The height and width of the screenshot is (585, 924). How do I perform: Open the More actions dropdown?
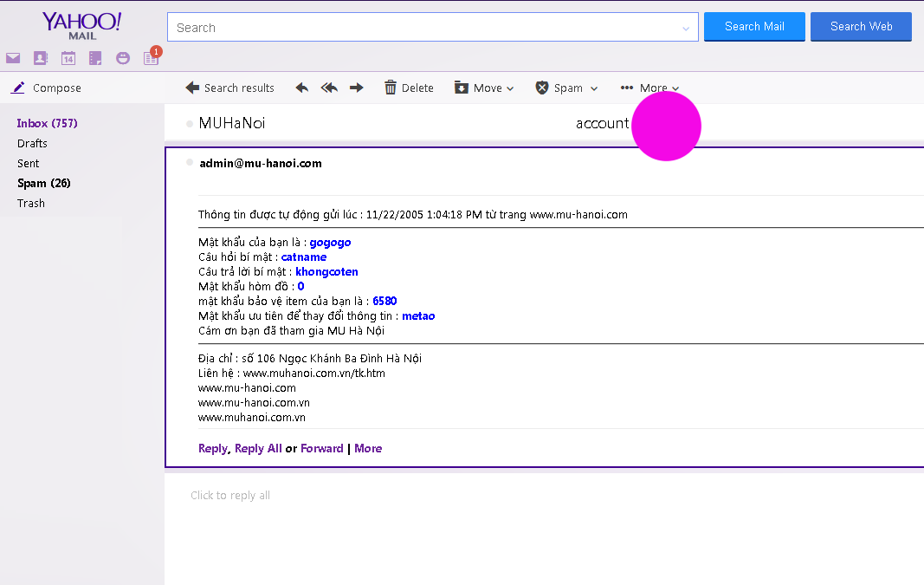[x=650, y=88]
